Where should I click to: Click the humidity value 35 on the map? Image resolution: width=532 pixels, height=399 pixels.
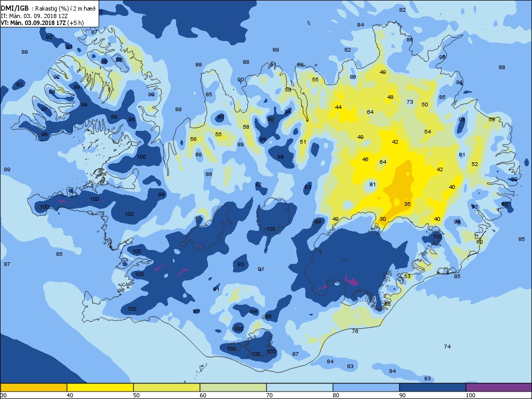[x=407, y=204]
